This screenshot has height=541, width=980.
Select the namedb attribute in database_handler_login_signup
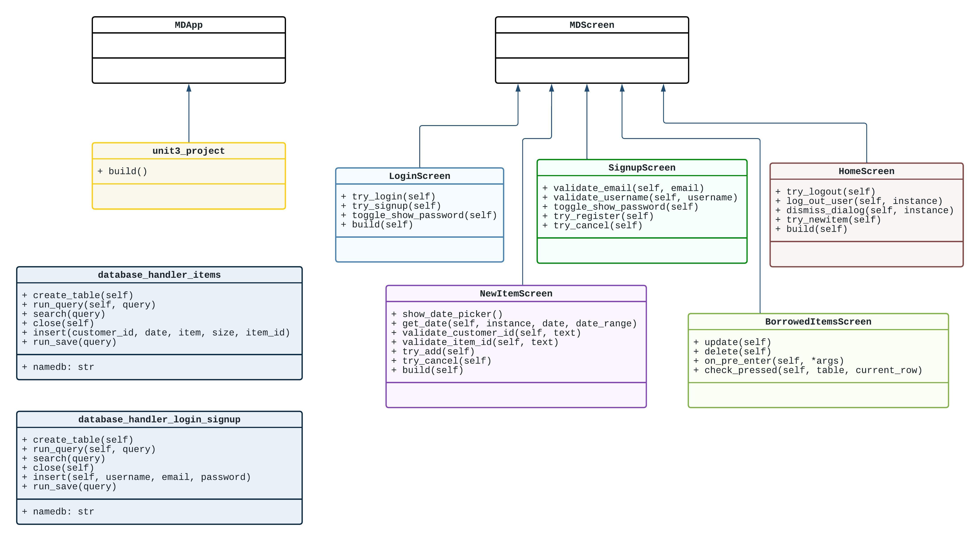pos(58,512)
